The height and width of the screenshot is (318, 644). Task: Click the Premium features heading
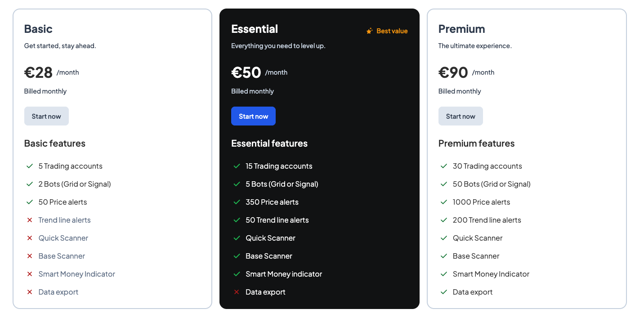tap(476, 143)
